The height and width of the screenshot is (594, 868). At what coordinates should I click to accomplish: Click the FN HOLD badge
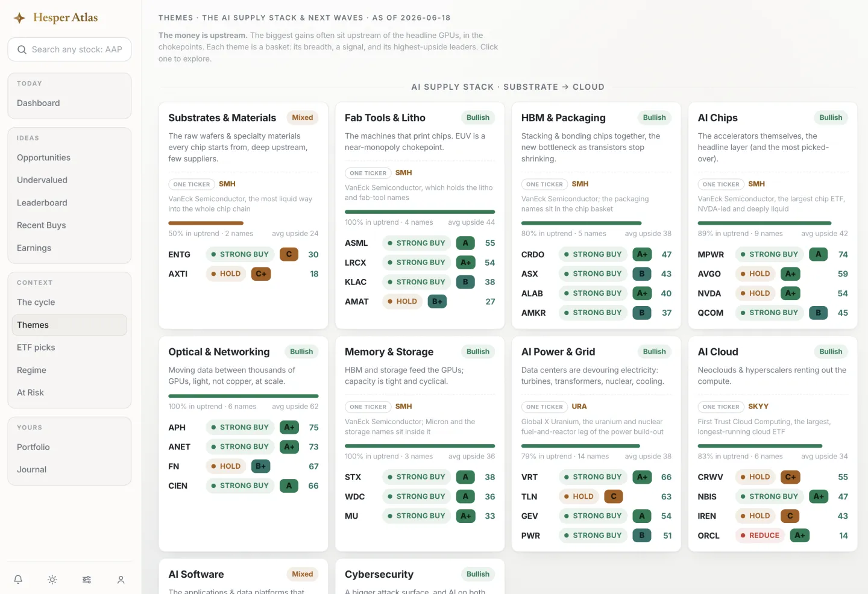pos(226,466)
